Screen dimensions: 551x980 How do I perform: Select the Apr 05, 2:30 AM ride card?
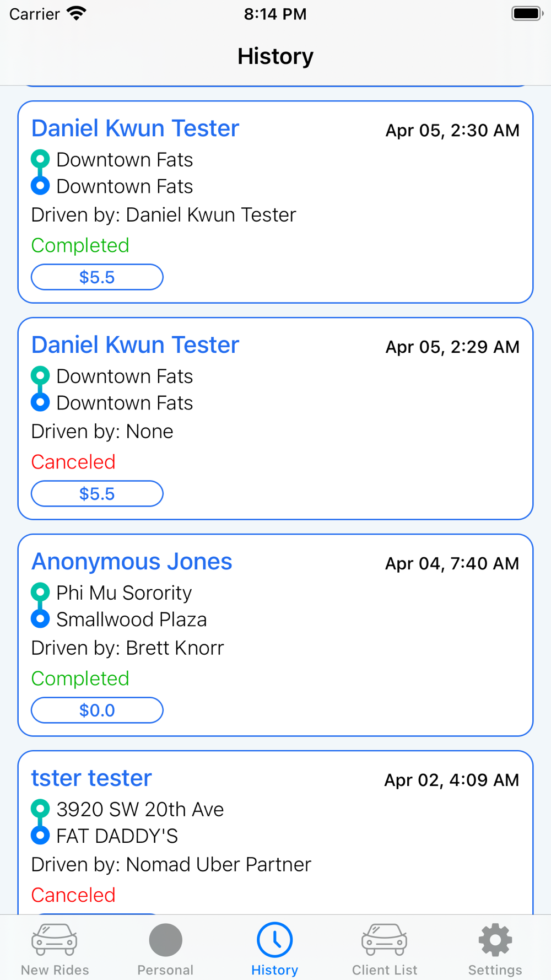[x=275, y=202]
